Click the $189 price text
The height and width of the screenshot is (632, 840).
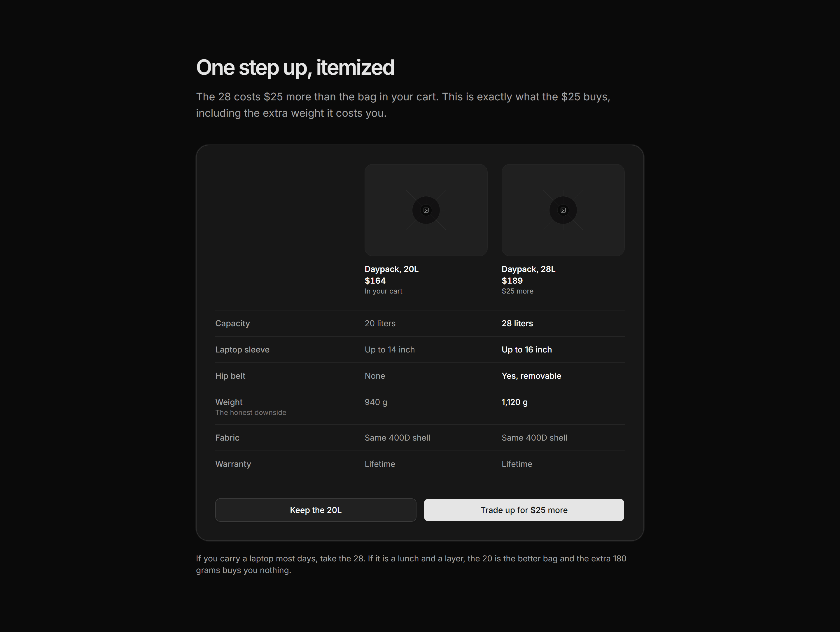512,281
